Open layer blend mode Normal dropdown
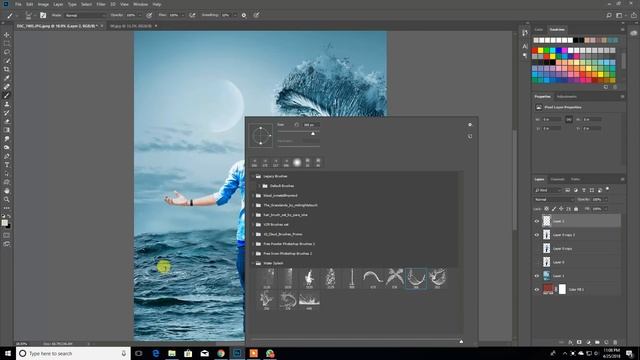The width and height of the screenshot is (640, 360). (x=554, y=200)
